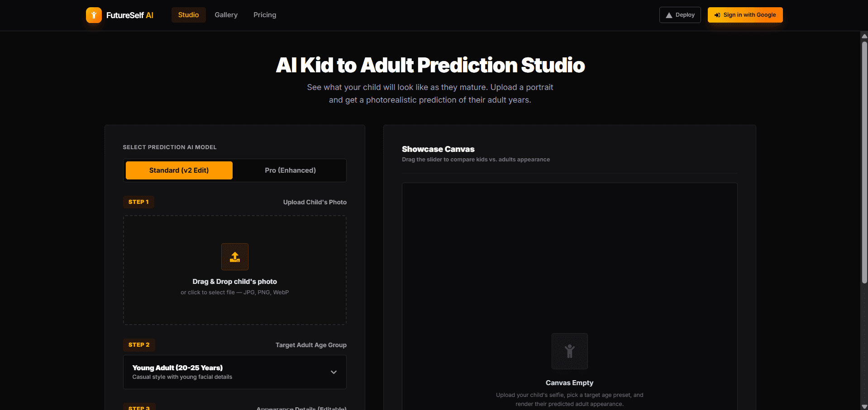Click the Target Adult Age Group label
This screenshot has width=868, height=410.
coord(311,345)
